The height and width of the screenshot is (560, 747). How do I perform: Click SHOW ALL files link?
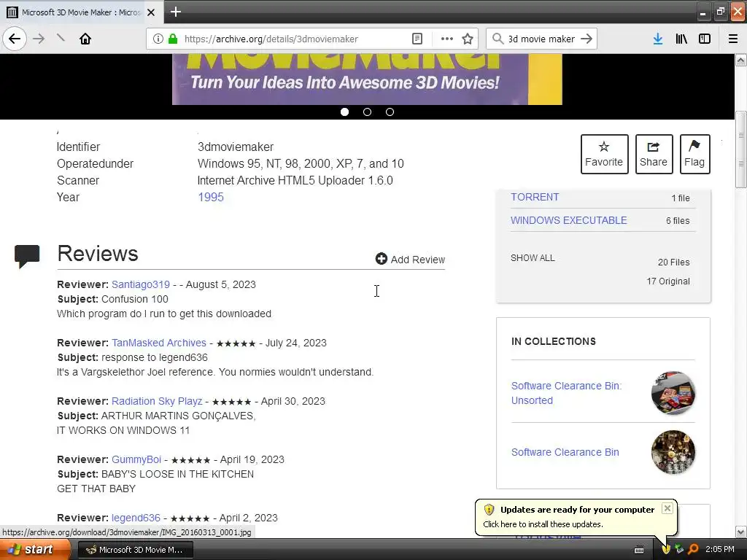pos(533,258)
